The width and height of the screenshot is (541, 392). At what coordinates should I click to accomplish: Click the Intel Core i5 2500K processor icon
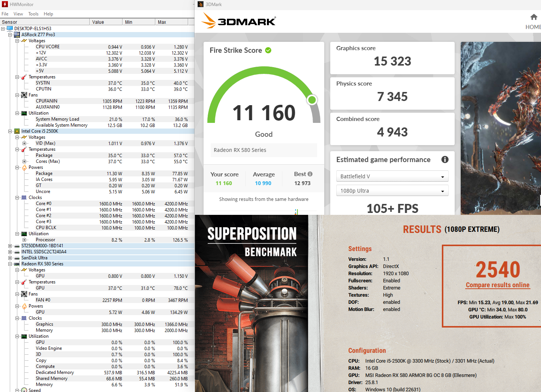click(x=17, y=131)
